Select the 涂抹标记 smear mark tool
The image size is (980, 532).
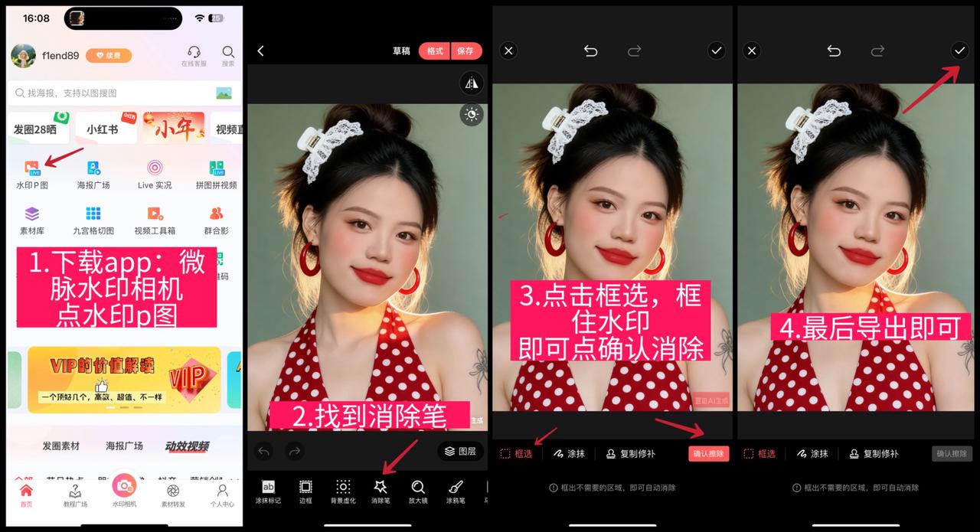pyautogui.click(x=268, y=491)
